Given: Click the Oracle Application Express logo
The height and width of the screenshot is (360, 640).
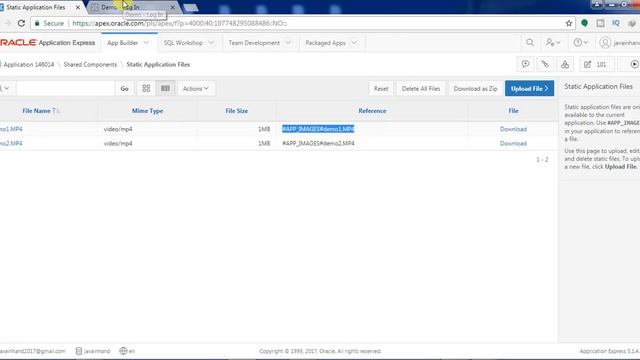Looking at the screenshot, I should click(x=47, y=42).
